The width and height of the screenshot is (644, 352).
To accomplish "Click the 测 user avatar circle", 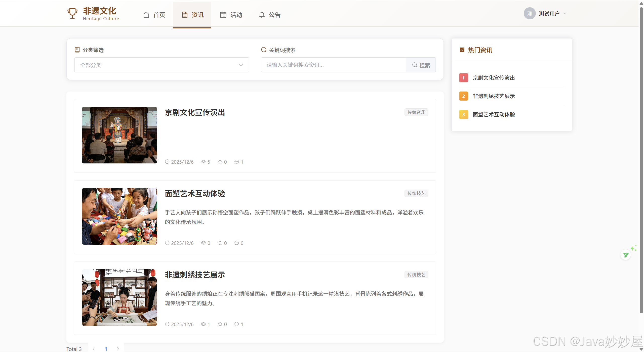I will [530, 14].
